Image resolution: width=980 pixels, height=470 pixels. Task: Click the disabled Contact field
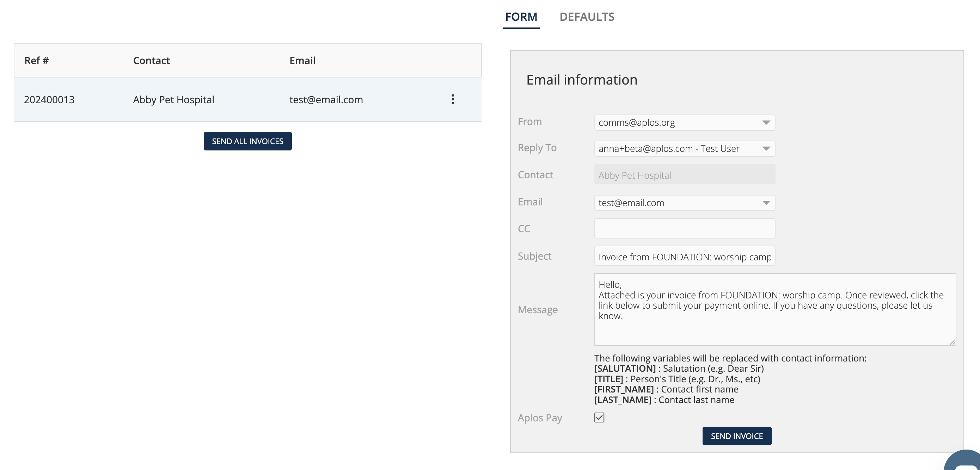684,175
